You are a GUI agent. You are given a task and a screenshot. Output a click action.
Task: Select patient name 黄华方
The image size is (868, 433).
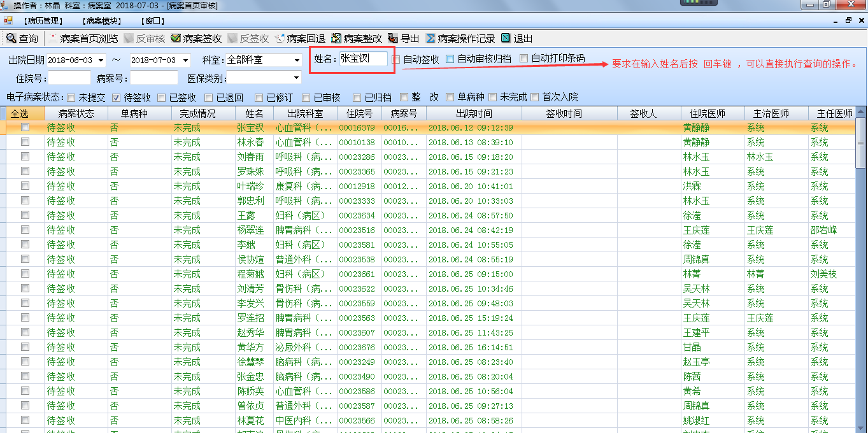pyautogui.click(x=250, y=347)
